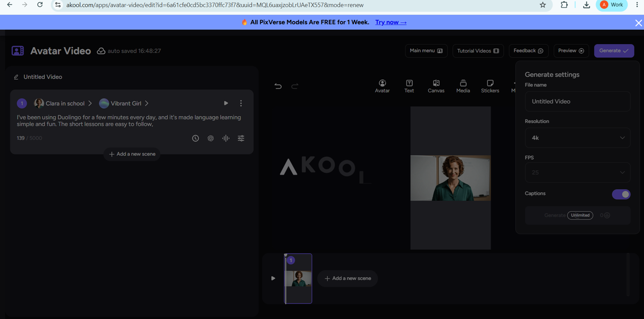Click the browser back arrow
This screenshot has width=644, height=319.
9,5
